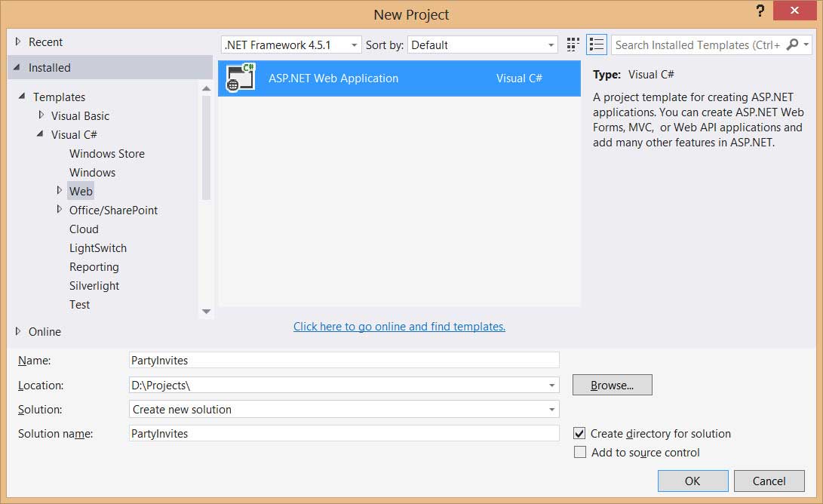Click the ASP.NET Web Application template icon

tap(241, 78)
